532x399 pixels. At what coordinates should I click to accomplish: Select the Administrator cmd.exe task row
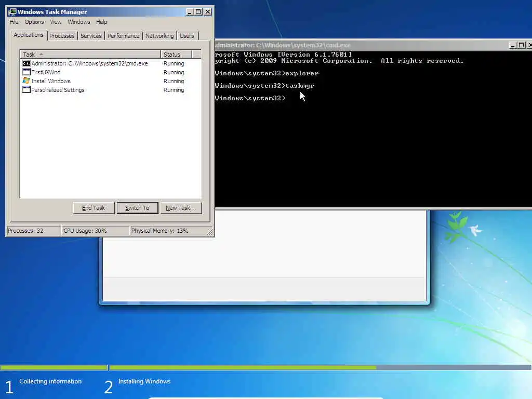[111, 63]
